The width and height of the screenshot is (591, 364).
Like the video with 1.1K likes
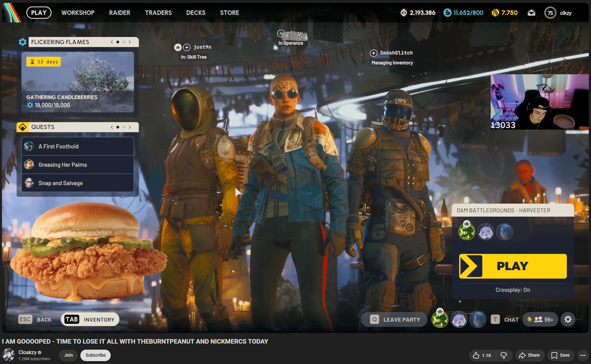[482, 355]
